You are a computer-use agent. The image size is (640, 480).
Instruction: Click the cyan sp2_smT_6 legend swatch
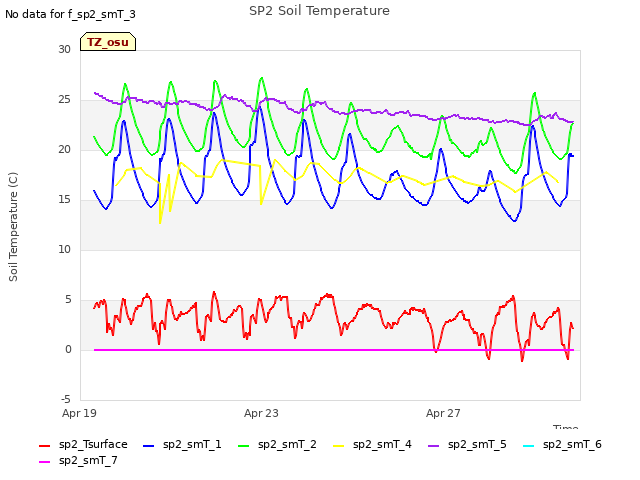(x=529, y=446)
